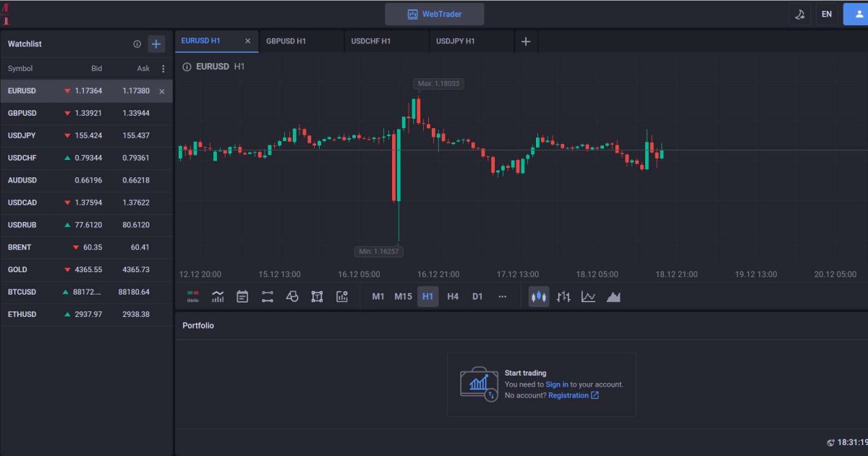Select GBPUSD row in watchlist
Image resolution: width=868 pixels, height=456 pixels.
(x=87, y=114)
